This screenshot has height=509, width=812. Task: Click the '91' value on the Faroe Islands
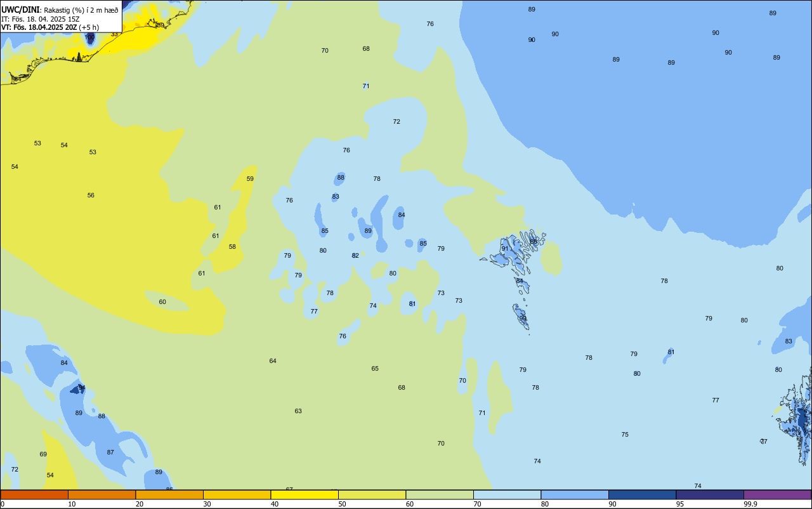[505, 249]
